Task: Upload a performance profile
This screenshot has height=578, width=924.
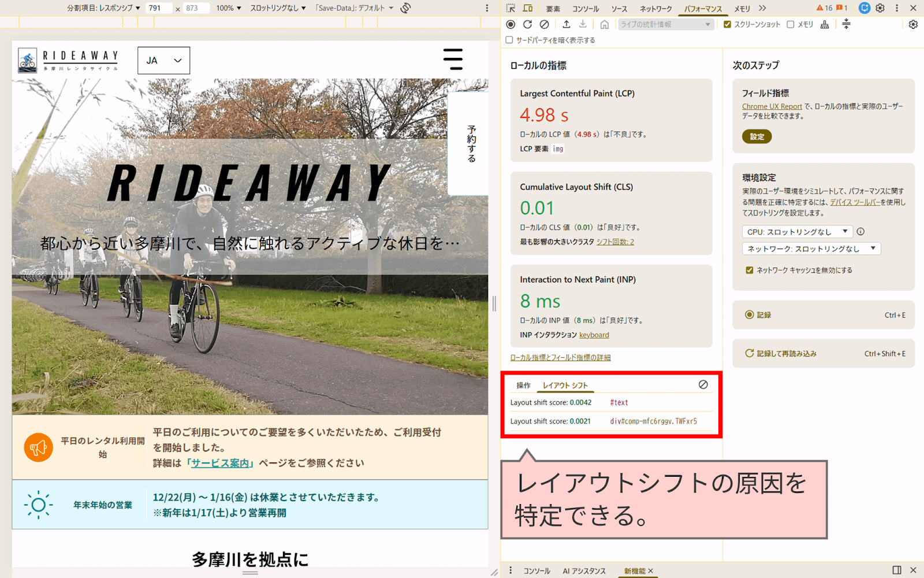Action: click(x=566, y=24)
